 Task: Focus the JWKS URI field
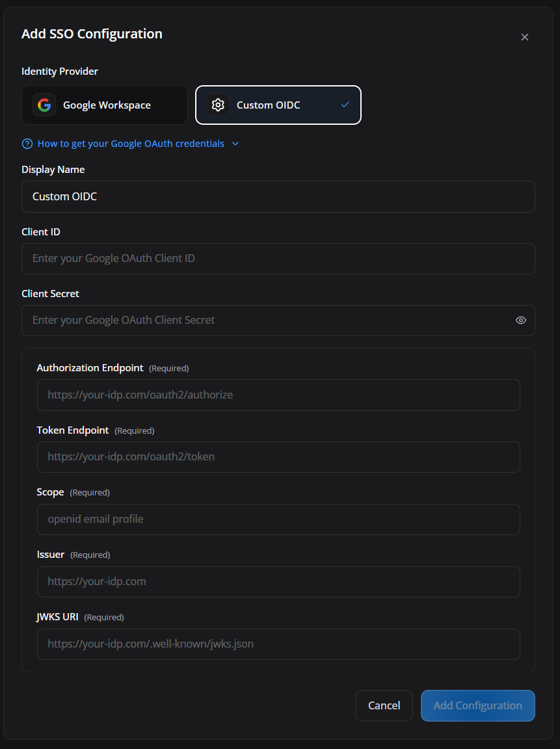click(278, 644)
